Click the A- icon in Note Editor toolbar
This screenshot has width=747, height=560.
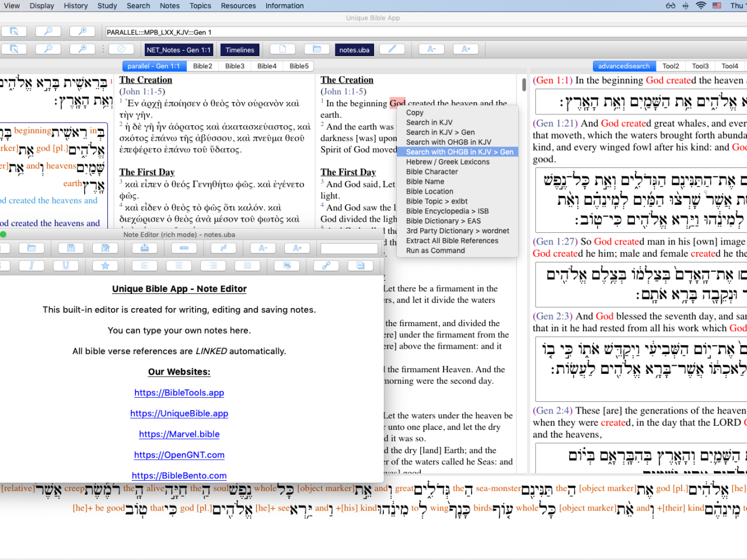[263, 248]
